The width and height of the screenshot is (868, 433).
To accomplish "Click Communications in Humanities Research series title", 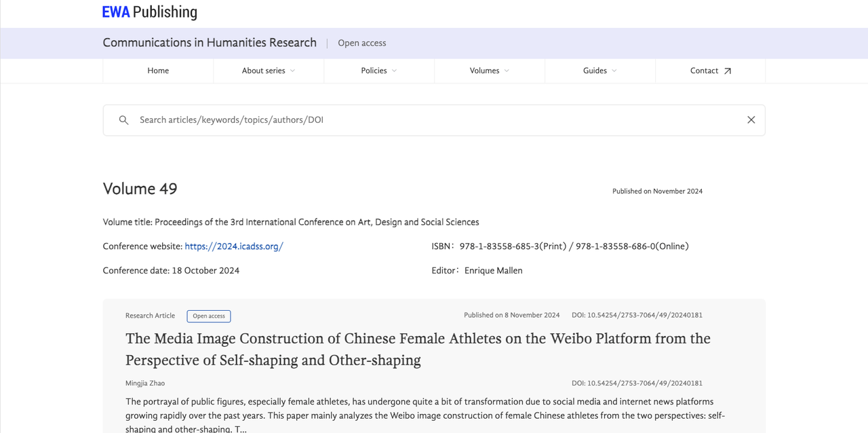I will (x=210, y=43).
